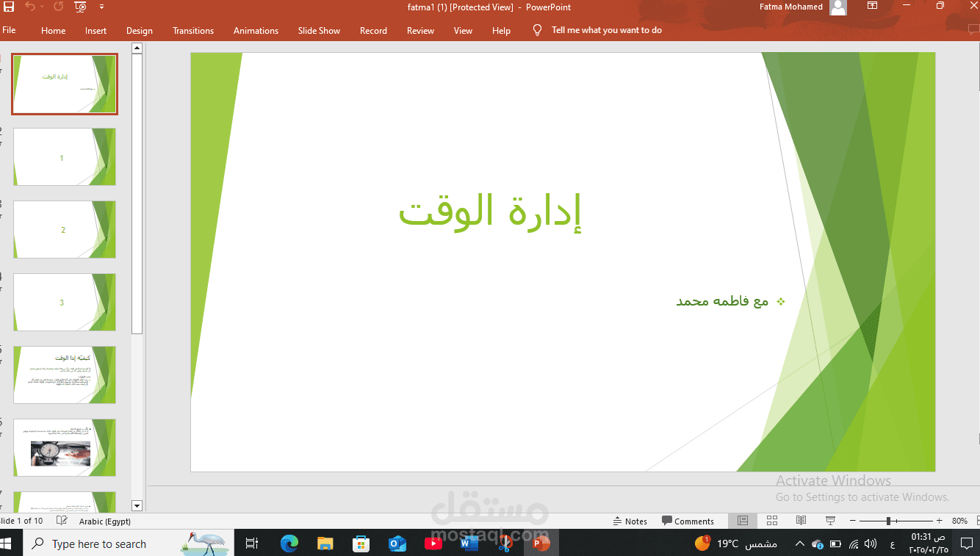Switch to the View ribbon tab
Viewport: 980px width, 556px height.
pyautogui.click(x=463, y=30)
